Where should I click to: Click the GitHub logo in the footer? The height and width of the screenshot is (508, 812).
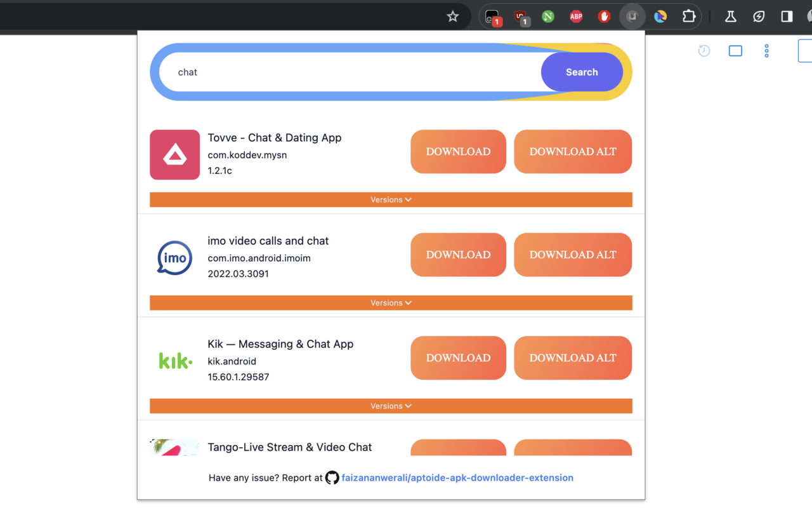[x=332, y=478]
